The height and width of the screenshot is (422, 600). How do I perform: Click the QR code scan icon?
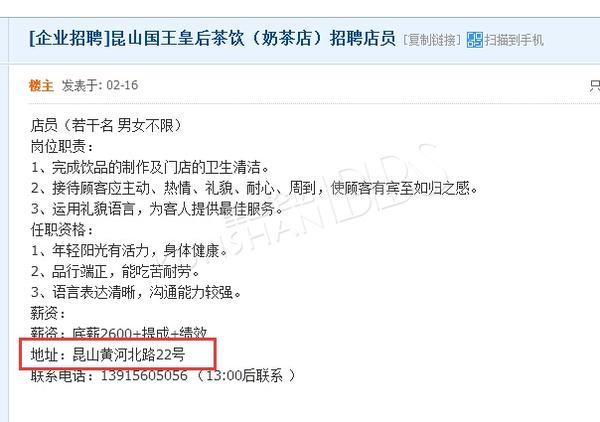tap(475, 40)
